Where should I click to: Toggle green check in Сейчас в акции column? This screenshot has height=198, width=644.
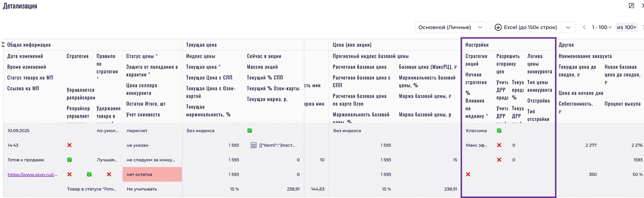point(250,131)
